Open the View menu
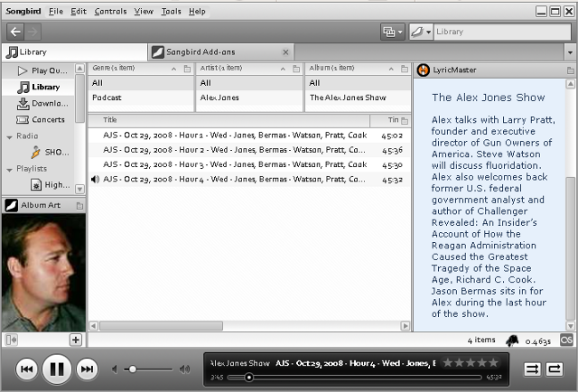 pos(144,12)
